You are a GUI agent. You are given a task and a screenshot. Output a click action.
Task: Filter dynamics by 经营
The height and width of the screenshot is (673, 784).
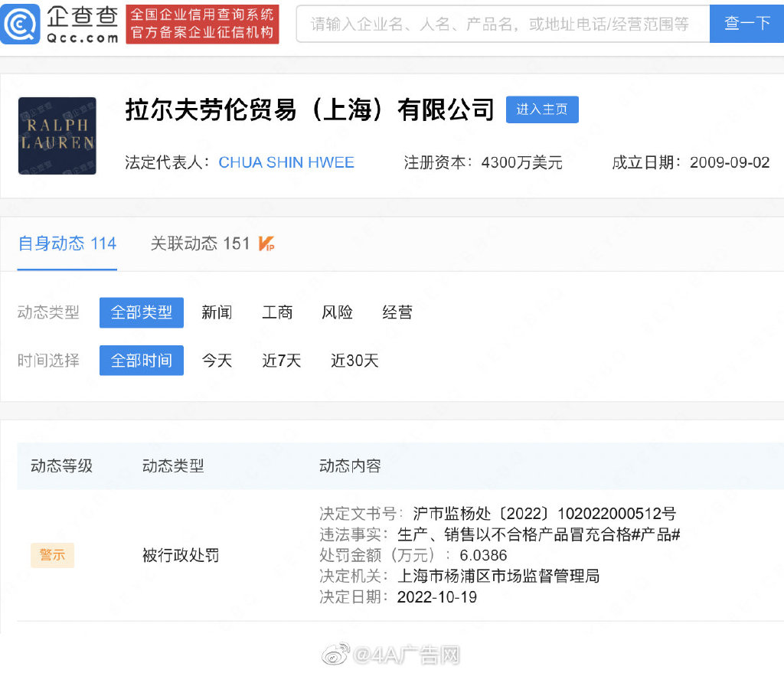tap(397, 312)
